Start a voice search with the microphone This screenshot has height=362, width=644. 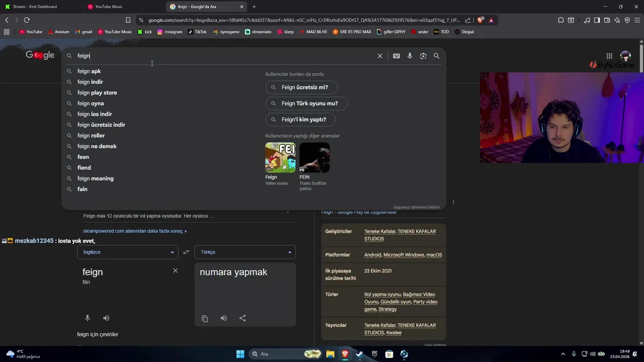pyautogui.click(x=410, y=56)
